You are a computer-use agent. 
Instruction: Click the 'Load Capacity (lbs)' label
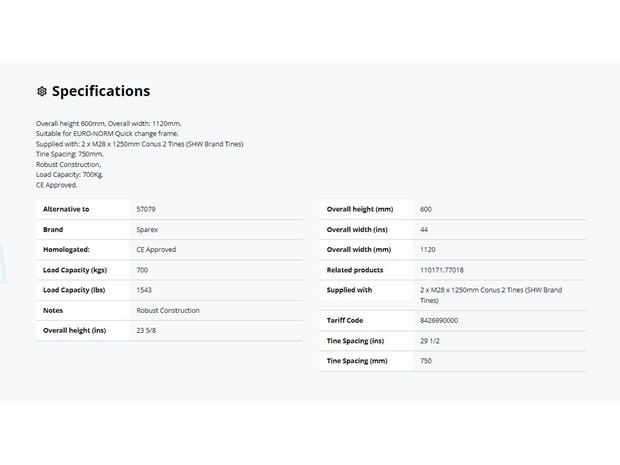[x=74, y=290]
